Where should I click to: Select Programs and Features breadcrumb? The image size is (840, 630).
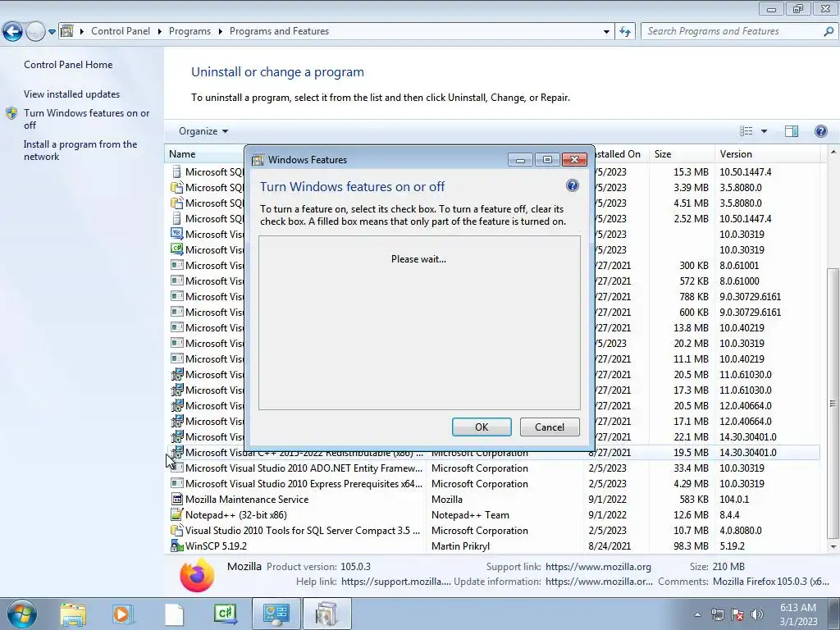pos(279,31)
